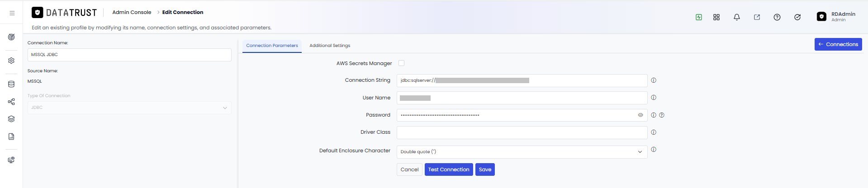Viewport: 868px width, 188px height.
Task: Open the Default Enclosure Character dropdown
Action: coord(522,152)
